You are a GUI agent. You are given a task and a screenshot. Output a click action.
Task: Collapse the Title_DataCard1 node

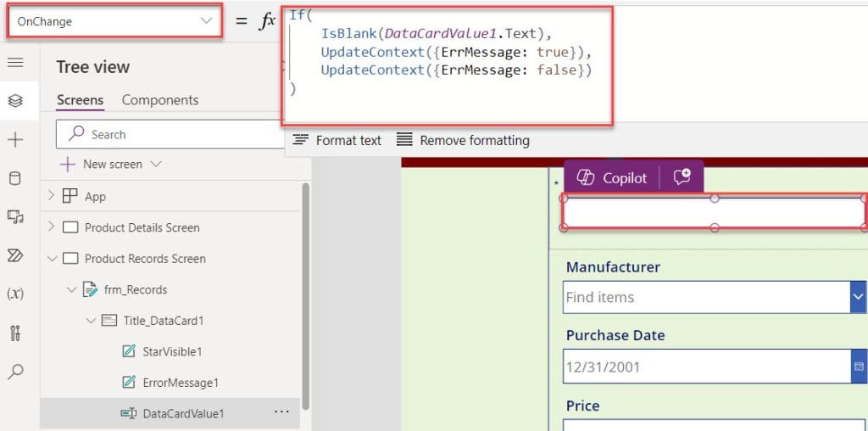pos(92,321)
